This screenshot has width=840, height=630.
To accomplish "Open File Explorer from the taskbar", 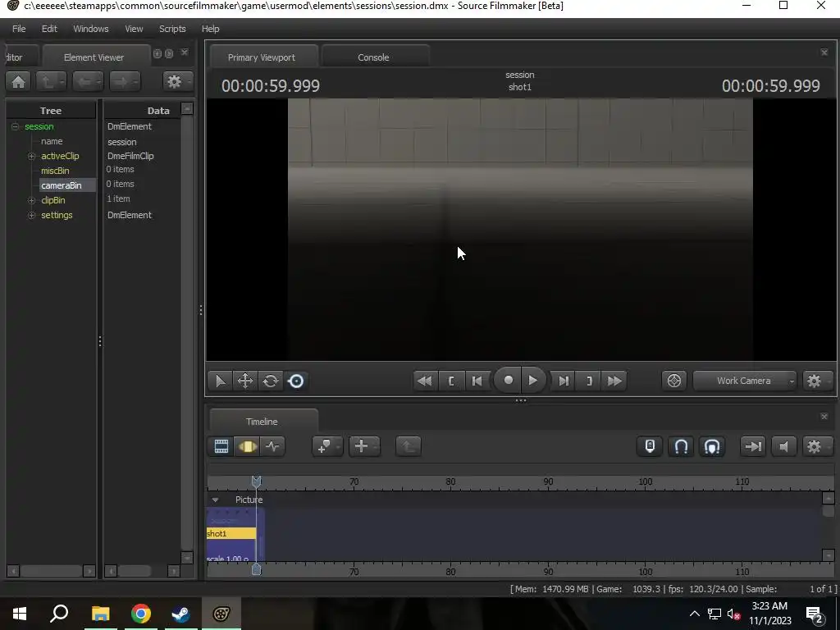I will click(x=101, y=614).
